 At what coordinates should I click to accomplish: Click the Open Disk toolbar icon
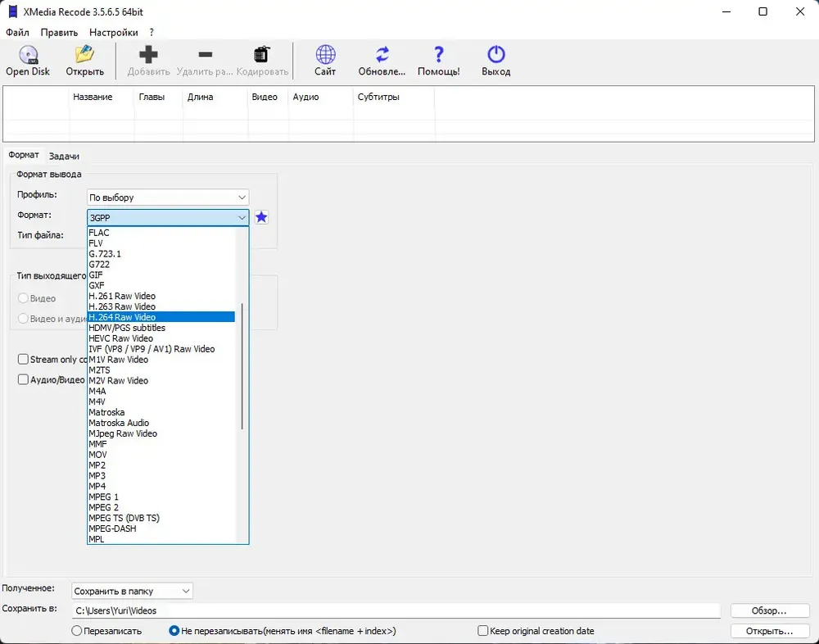[28, 54]
